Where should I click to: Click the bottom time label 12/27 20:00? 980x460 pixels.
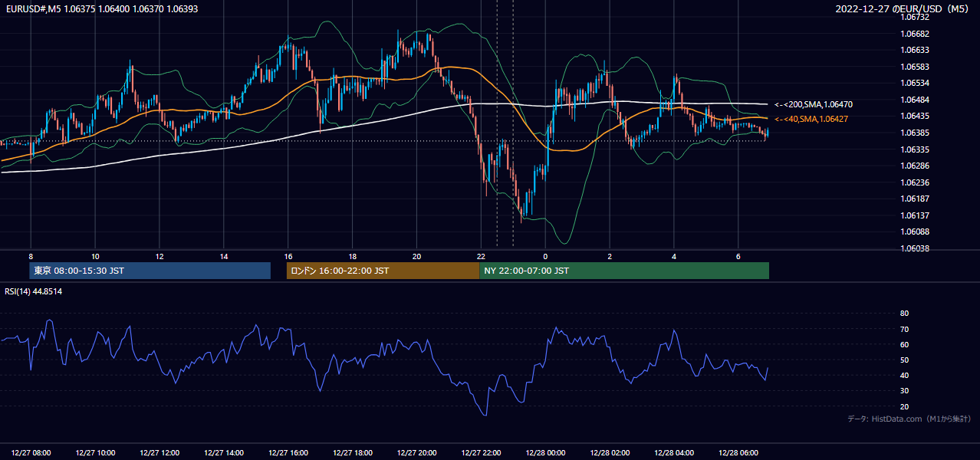point(417,453)
